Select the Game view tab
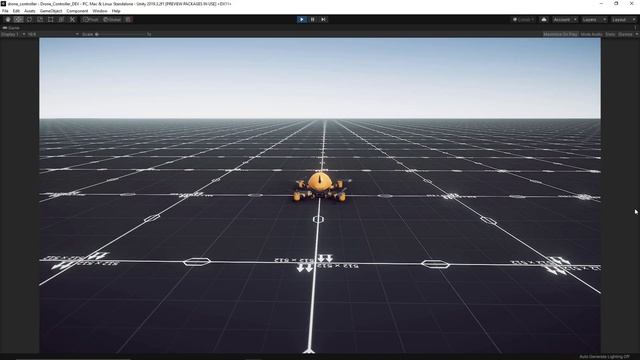 (x=11, y=28)
